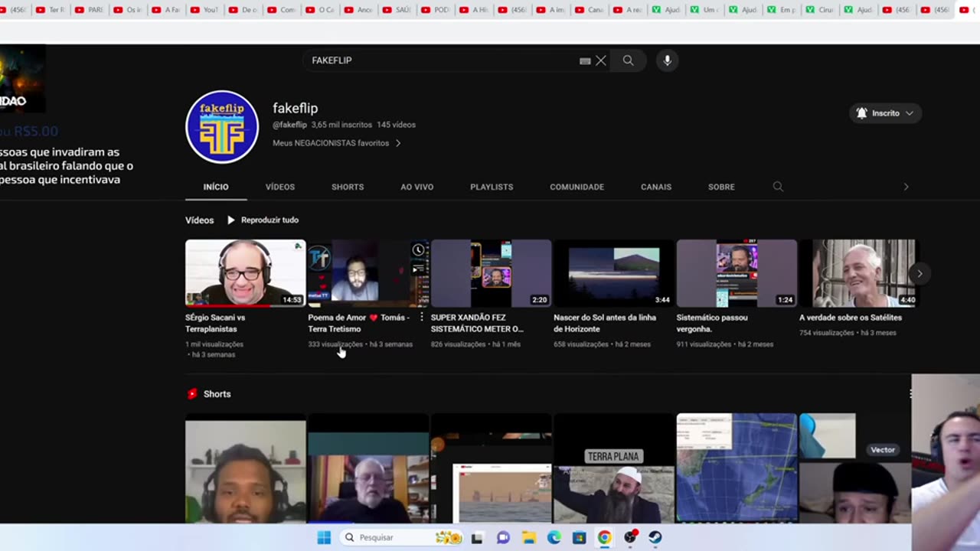The width and height of the screenshot is (980, 551).
Task: Open the Windows Start menu
Action: (324, 538)
